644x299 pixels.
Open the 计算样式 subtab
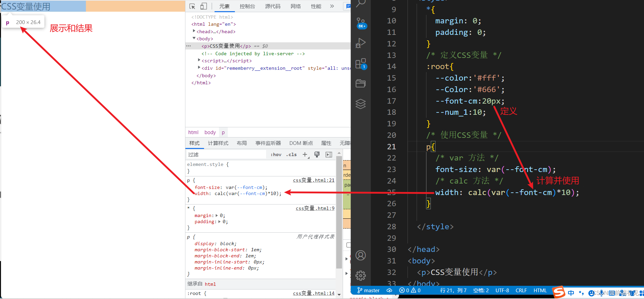pos(218,143)
